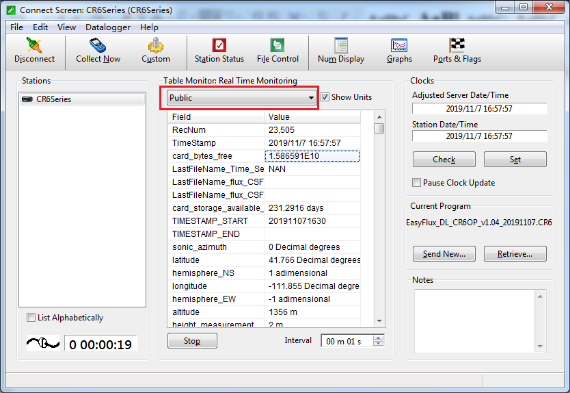Image resolution: width=570 pixels, height=393 pixels.
Task: Select the card_bytes_free value cell
Action: pos(312,156)
